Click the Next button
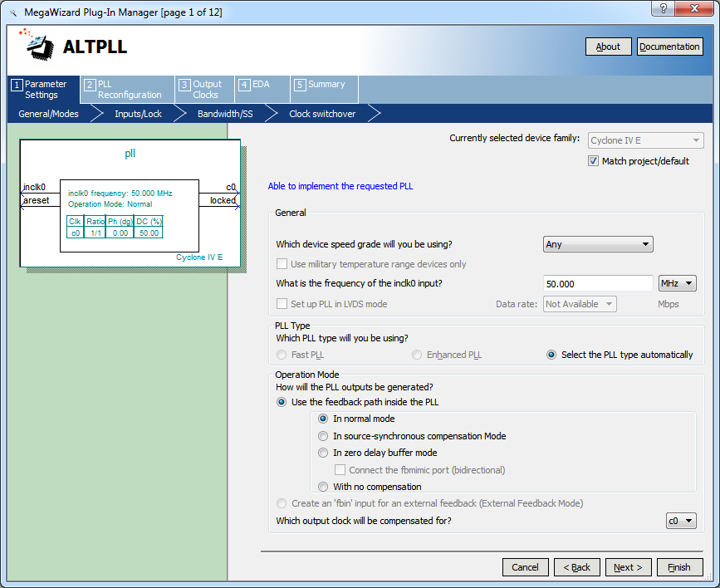Screen dimensions: 720x588 click(x=628, y=567)
